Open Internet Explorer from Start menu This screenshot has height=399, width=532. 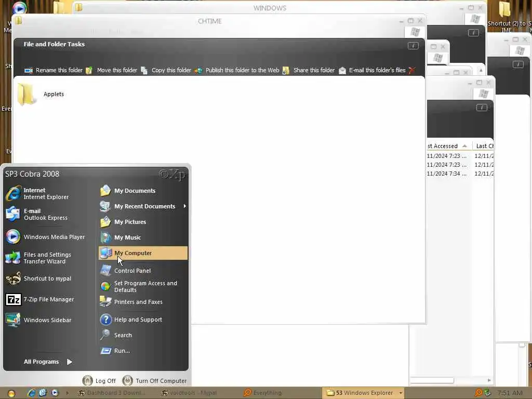[46, 193]
